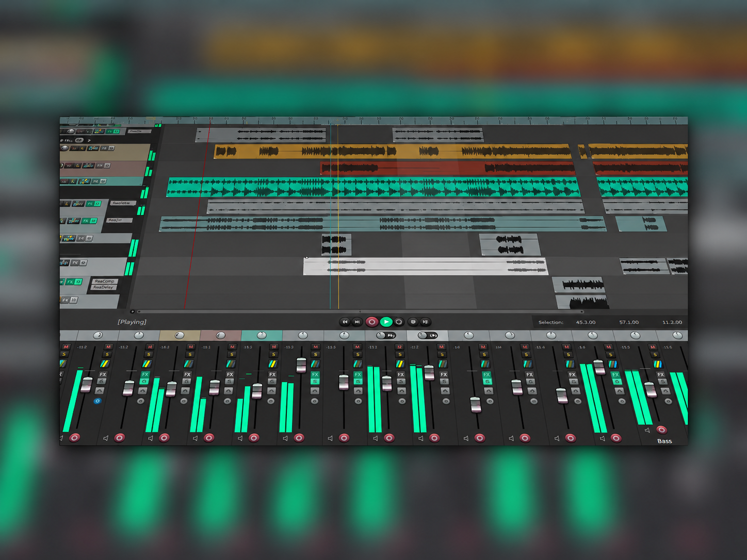Open FX for the Bass mixer strip
747x560 pixels.
pyautogui.click(x=660, y=374)
